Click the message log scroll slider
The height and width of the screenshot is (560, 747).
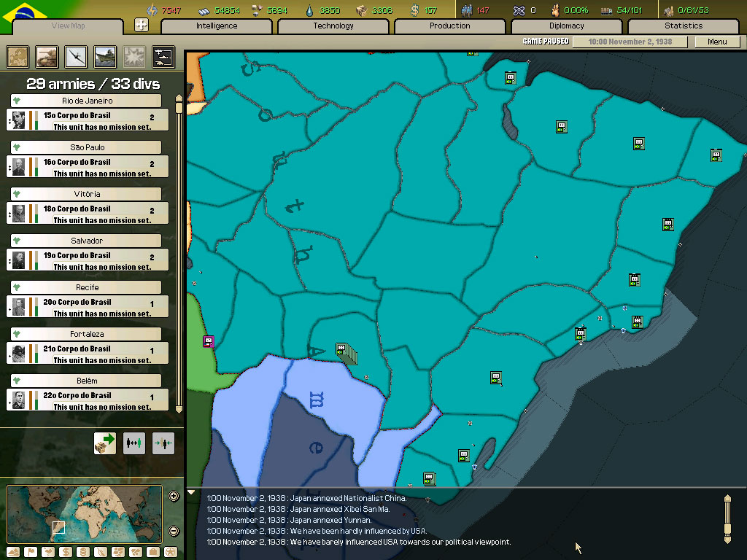coord(727,519)
